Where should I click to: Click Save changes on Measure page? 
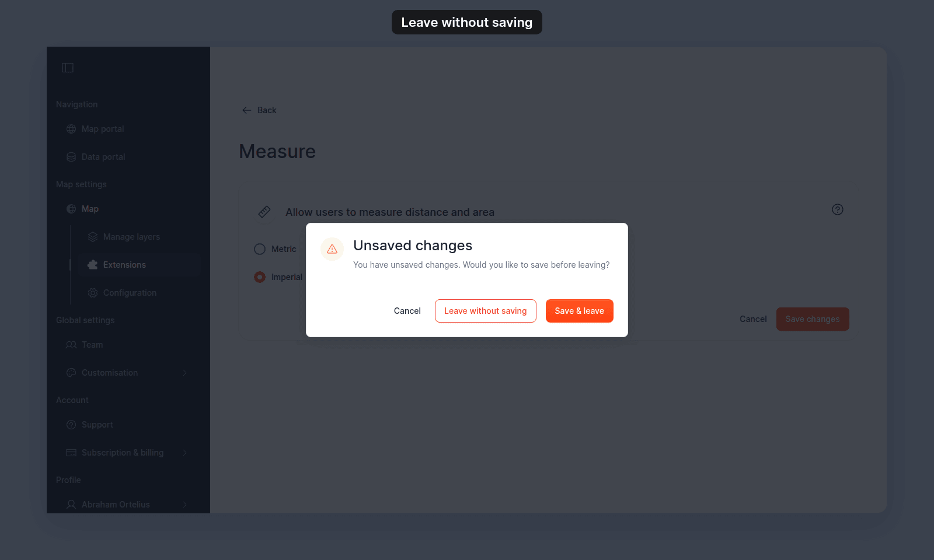point(813,319)
